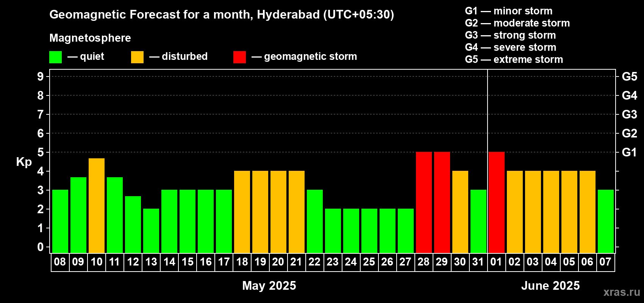Click the Magnetosphere heading
The height and width of the screenshot is (303, 644).
click(x=90, y=38)
